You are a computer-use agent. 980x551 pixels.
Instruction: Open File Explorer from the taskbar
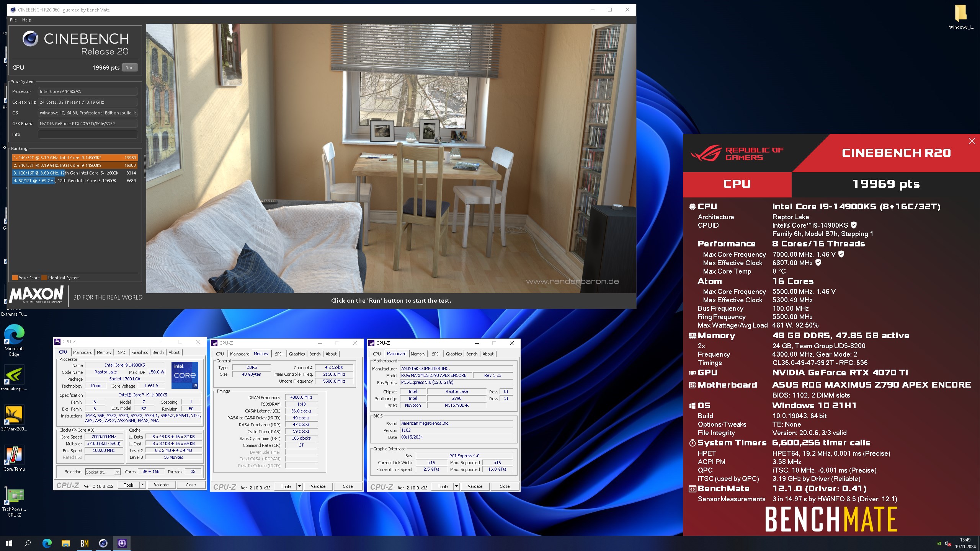[65, 543]
